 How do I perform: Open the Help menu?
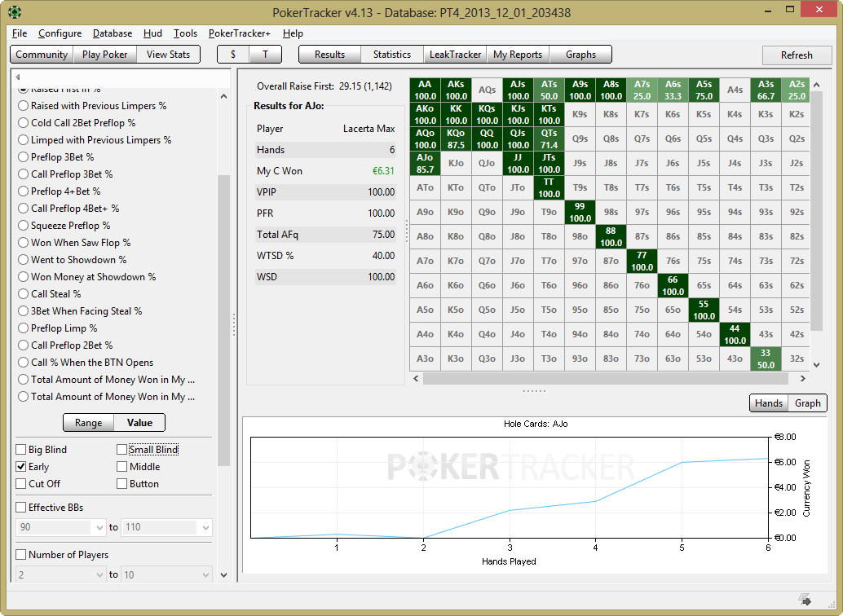pyautogui.click(x=293, y=33)
